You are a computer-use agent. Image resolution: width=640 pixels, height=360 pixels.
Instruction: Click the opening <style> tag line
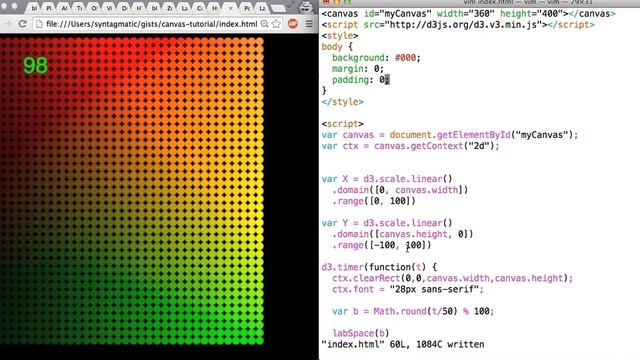(340, 36)
